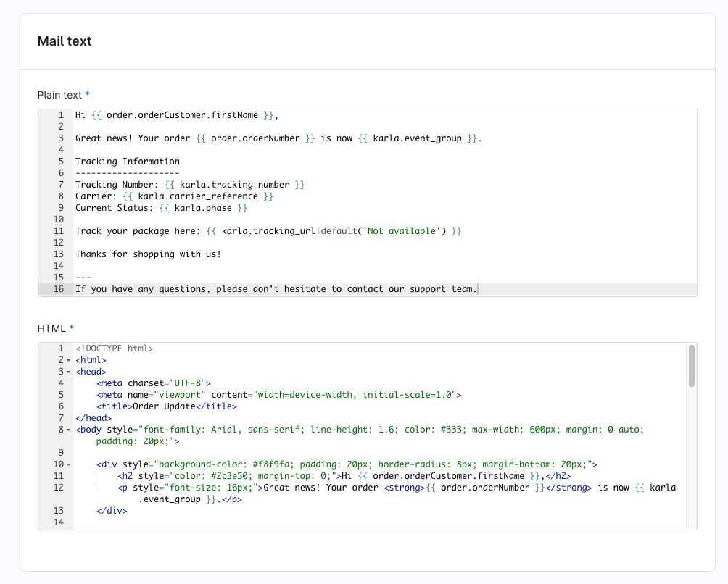Click the karla.phase variable on line 9
Viewport: 728px width, 584px height.
coord(204,207)
